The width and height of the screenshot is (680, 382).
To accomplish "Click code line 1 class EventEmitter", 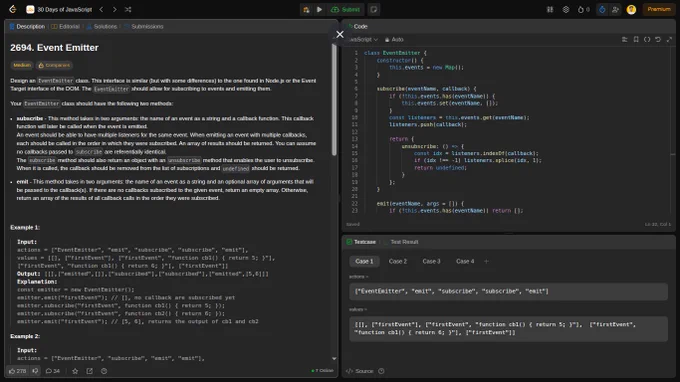I will tap(395, 53).
